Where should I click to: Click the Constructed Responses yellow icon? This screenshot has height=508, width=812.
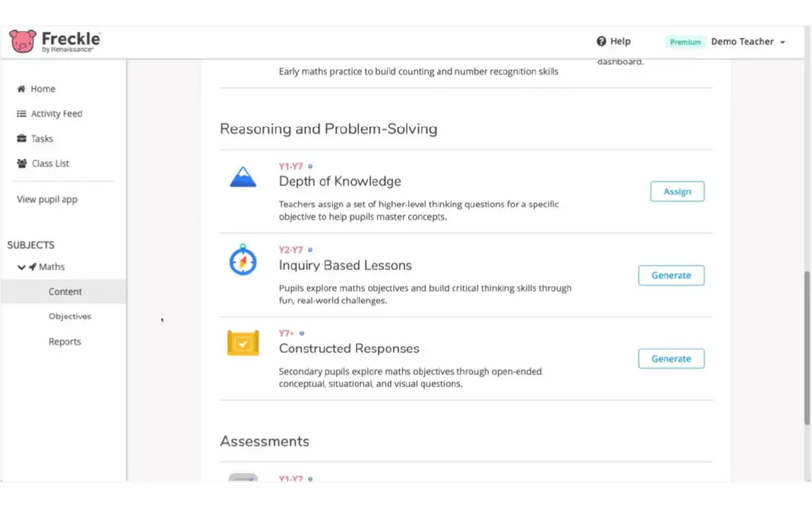(243, 343)
